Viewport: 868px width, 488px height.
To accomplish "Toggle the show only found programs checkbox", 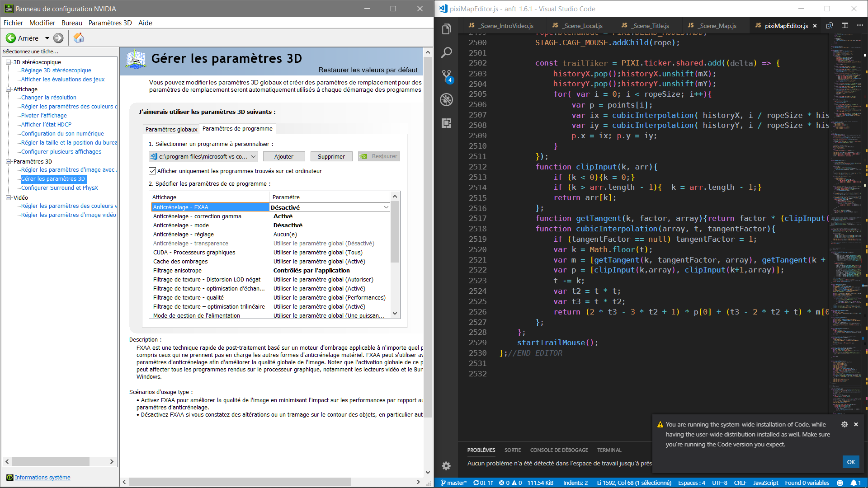I will (152, 171).
